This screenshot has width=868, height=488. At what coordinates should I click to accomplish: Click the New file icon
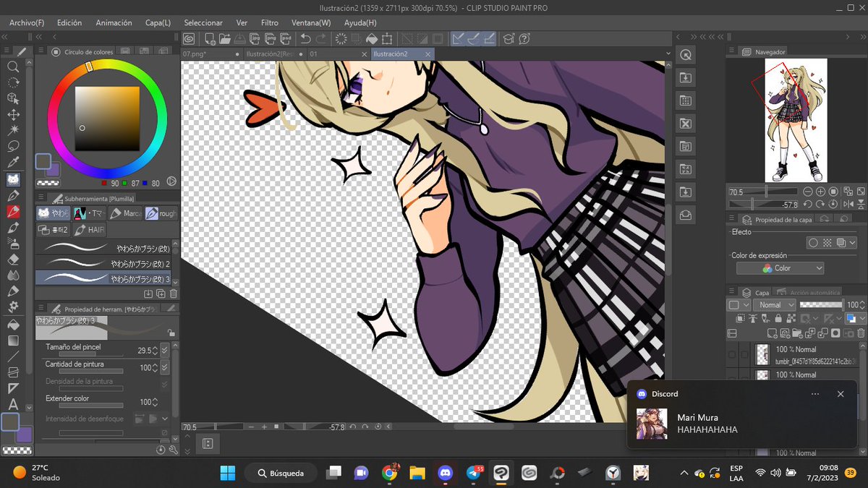tap(210, 39)
